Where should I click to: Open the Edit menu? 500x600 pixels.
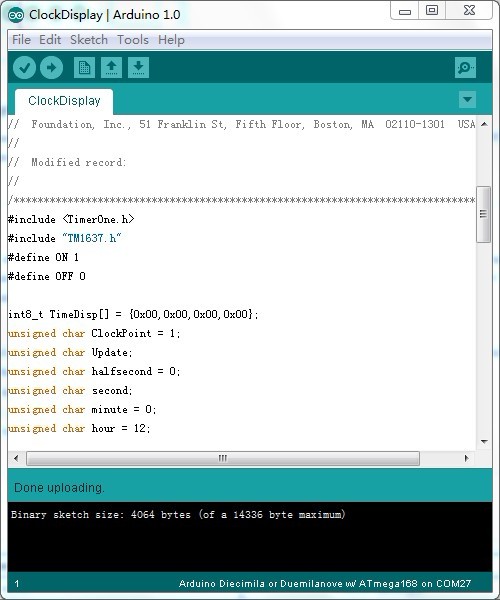[50, 40]
